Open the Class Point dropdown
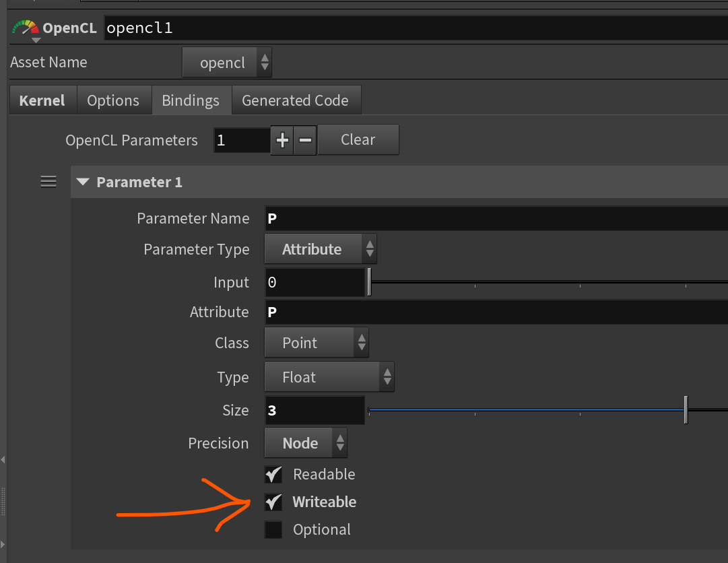The width and height of the screenshot is (728, 563). (x=316, y=343)
